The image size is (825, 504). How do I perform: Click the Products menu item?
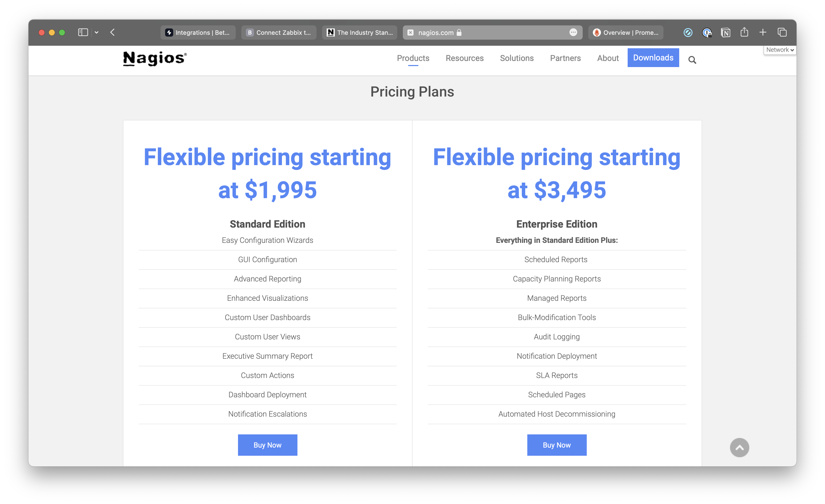412,58
